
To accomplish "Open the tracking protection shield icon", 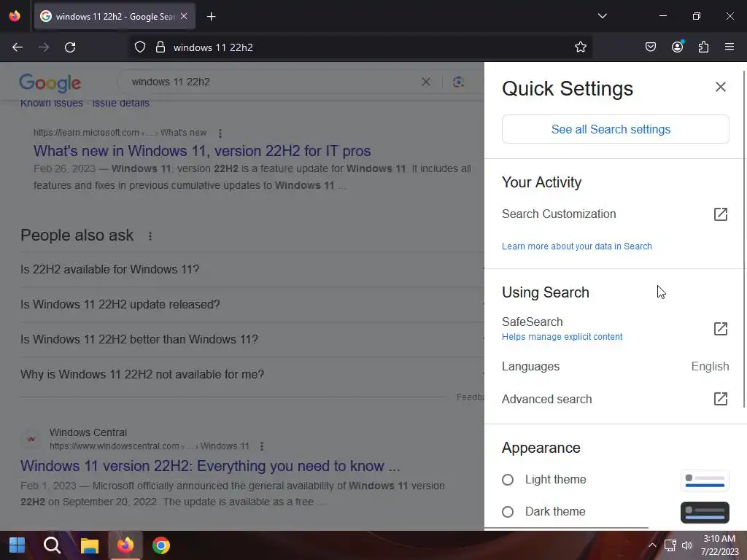I will (139, 47).
